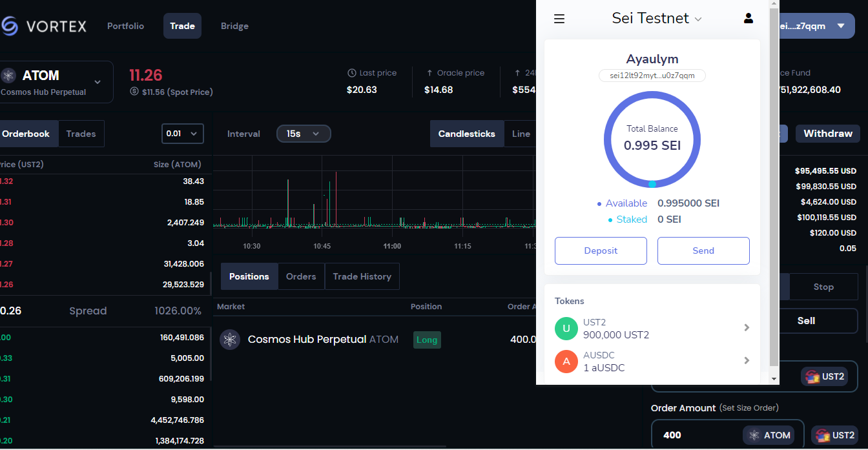The width and height of the screenshot is (868, 450).
Task: Open the 15s interval dropdown
Action: pos(304,134)
